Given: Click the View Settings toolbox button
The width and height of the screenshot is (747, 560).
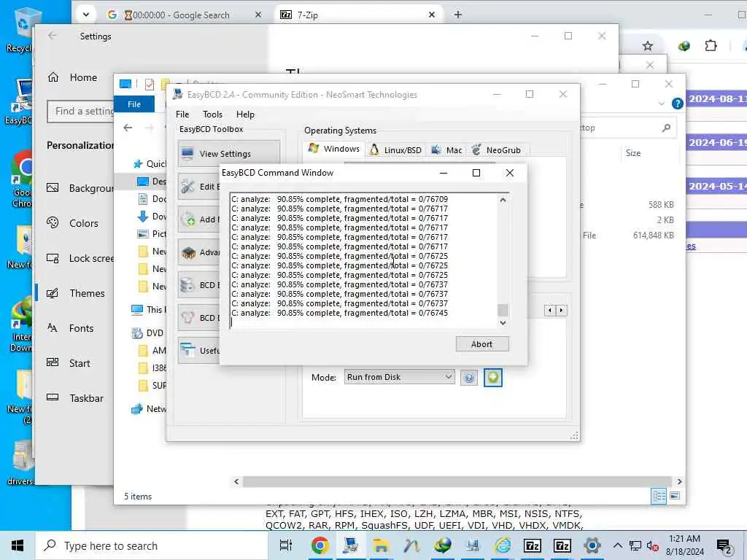Looking at the screenshot, I should (228, 153).
